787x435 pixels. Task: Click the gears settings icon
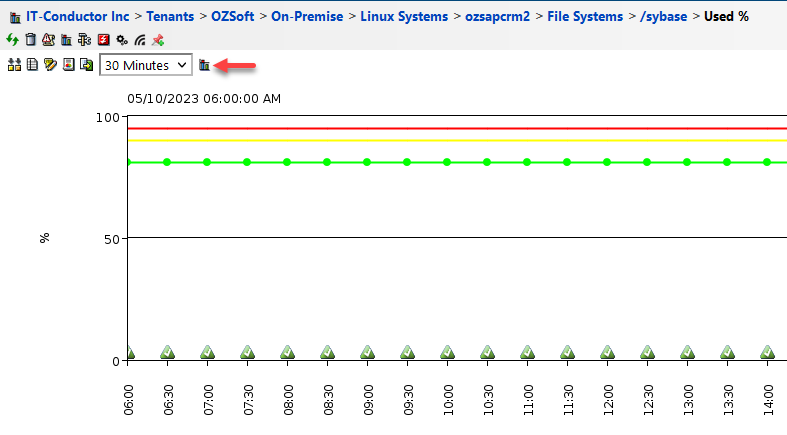point(121,40)
